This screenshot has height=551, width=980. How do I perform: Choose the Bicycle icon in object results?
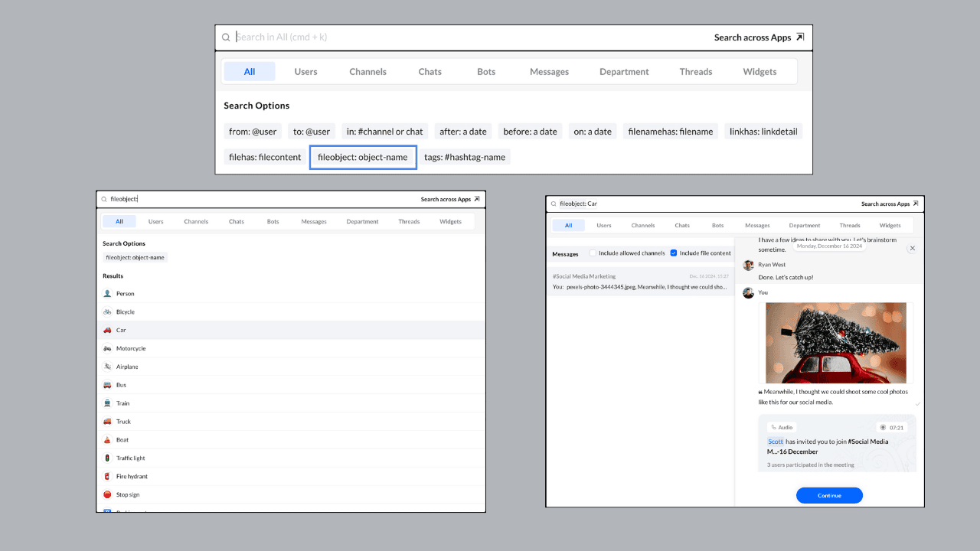[107, 312]
